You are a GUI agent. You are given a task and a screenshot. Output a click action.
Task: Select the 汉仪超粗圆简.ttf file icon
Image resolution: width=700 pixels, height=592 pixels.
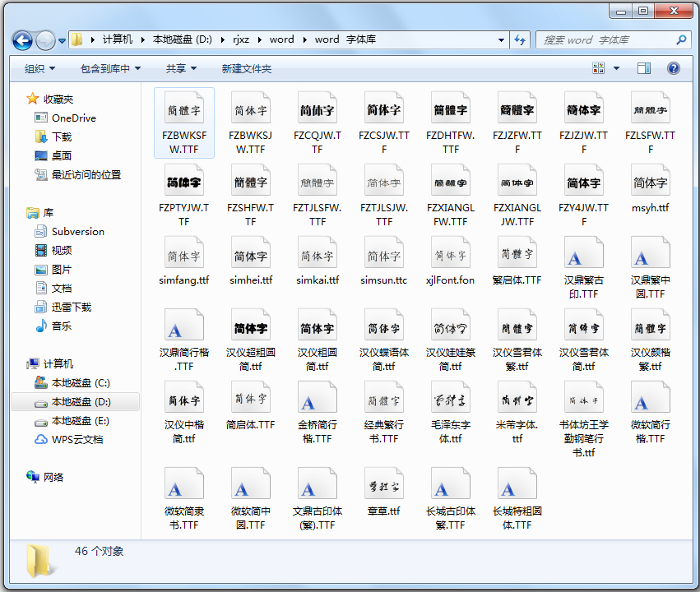pos(250,326)
